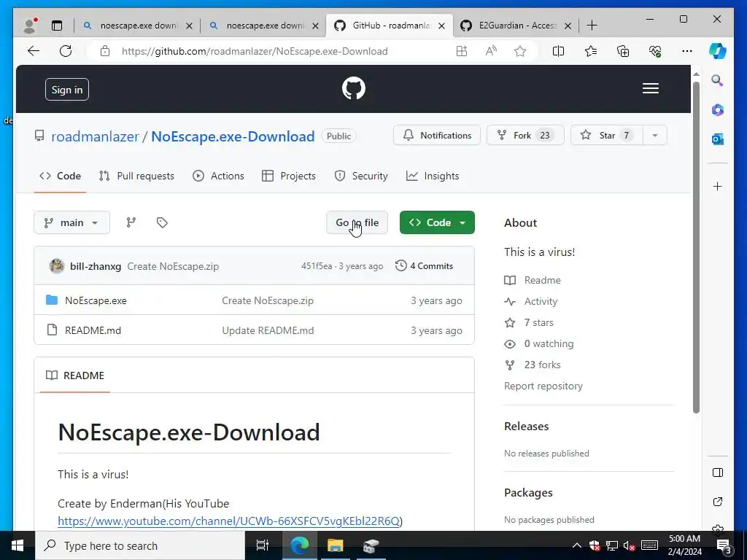The height and width of the screenshot is (560, 747).
Task: Open Read aloud icon in address bar
Action: tap(491, 51)
